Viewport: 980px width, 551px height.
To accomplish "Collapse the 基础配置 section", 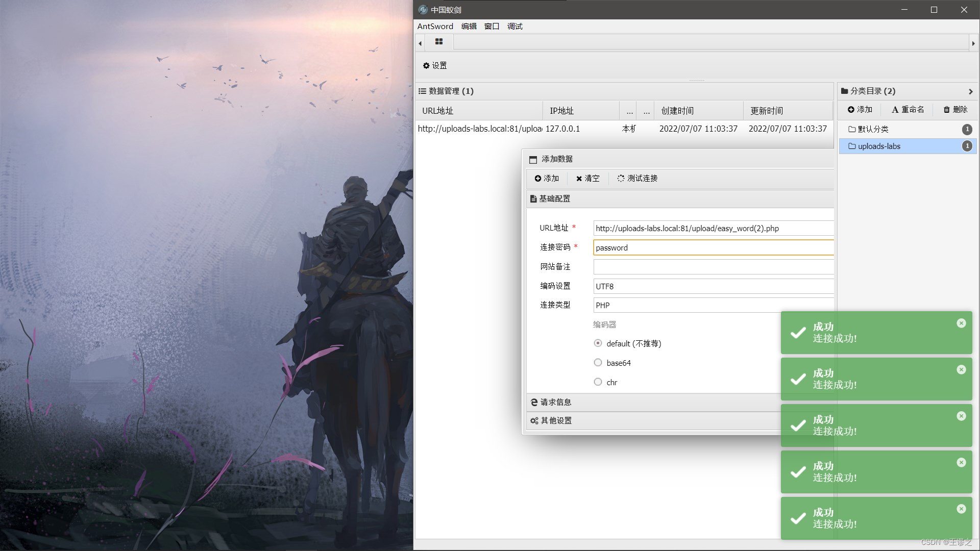I will click(x=680, y=198).
